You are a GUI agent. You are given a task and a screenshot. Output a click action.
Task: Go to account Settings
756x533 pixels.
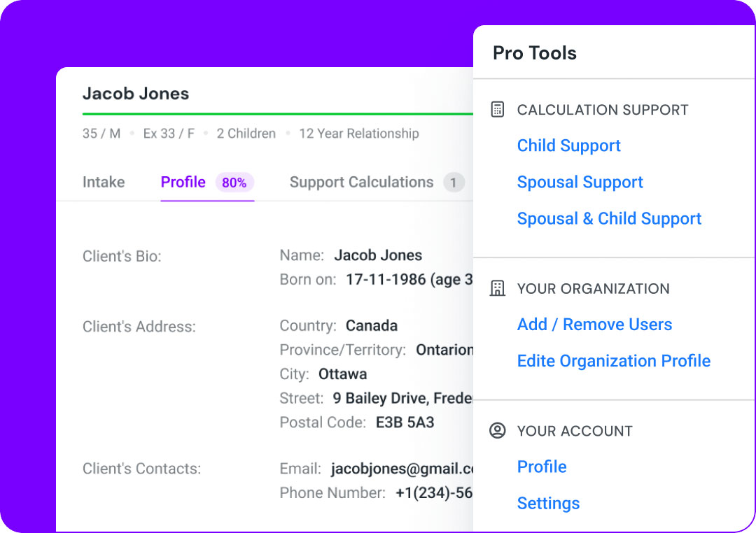(x=548, y=503)
